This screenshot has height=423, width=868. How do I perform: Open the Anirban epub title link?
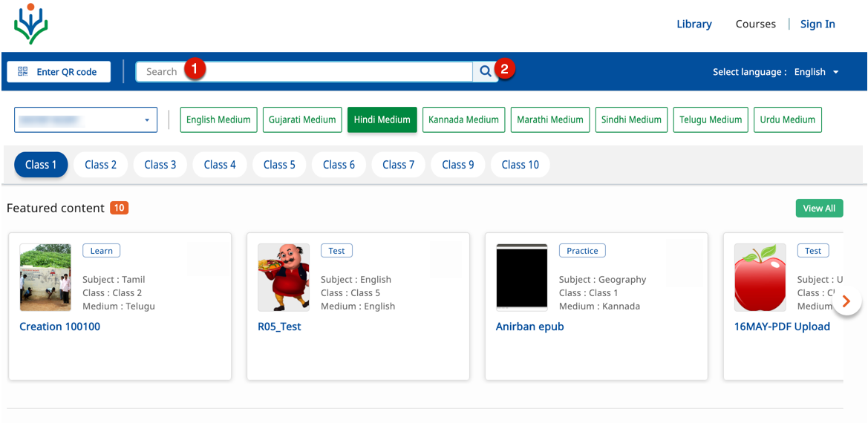point(529,327)
